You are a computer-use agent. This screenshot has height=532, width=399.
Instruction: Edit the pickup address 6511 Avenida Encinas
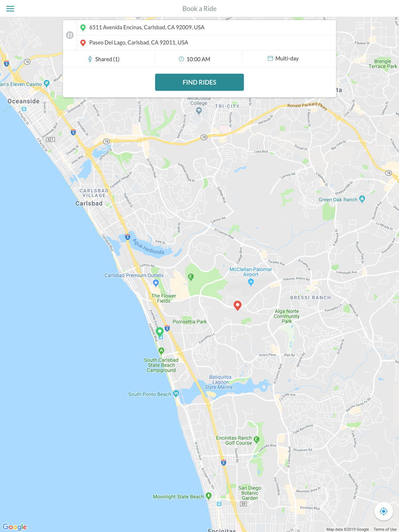tap(206, 28)
